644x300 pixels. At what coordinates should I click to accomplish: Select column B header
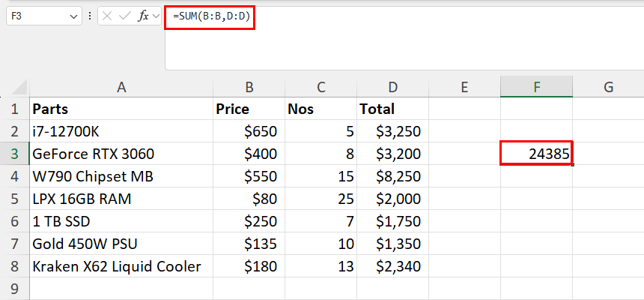coord(249,87)
